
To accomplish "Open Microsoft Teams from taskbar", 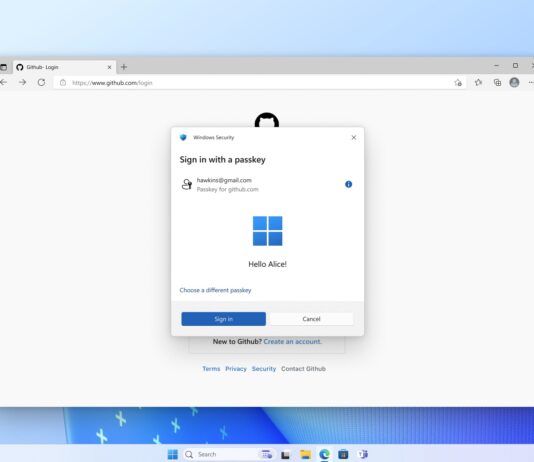I will [363, 454].
